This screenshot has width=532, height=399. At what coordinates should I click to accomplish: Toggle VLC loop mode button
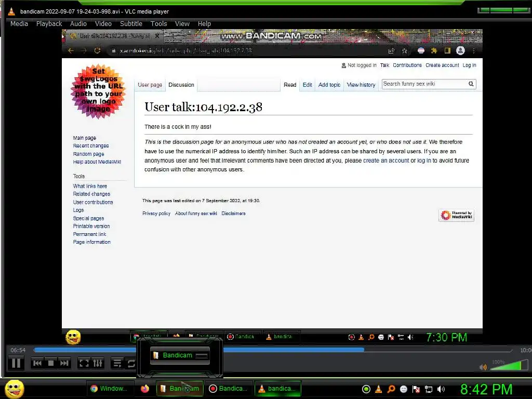130,363
